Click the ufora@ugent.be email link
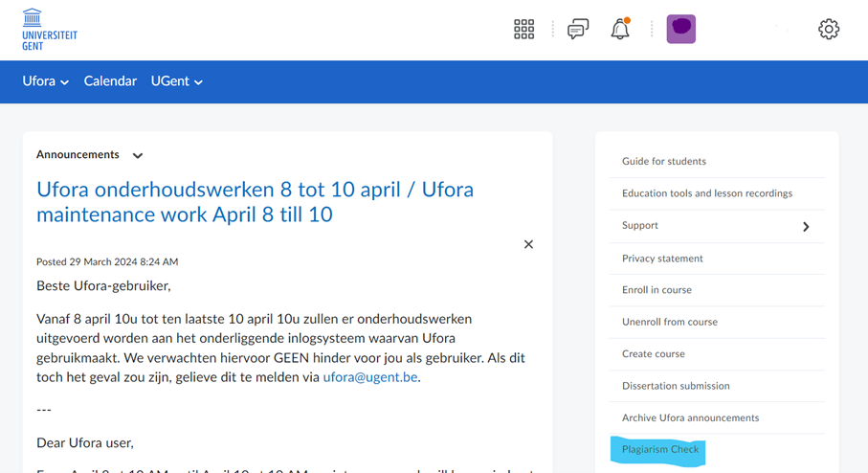Image resolution: width=868 pixels, height=473 pixels. (x=370, y=377)
